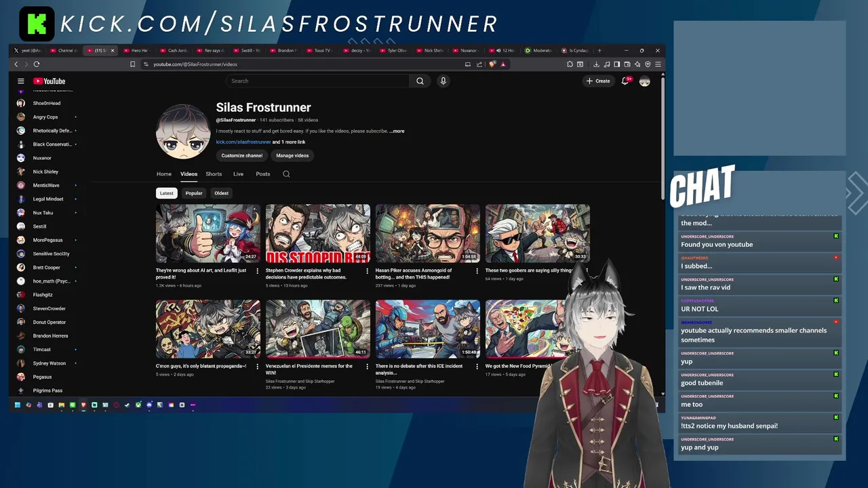Click the Customize channel button

coord(241,156)
